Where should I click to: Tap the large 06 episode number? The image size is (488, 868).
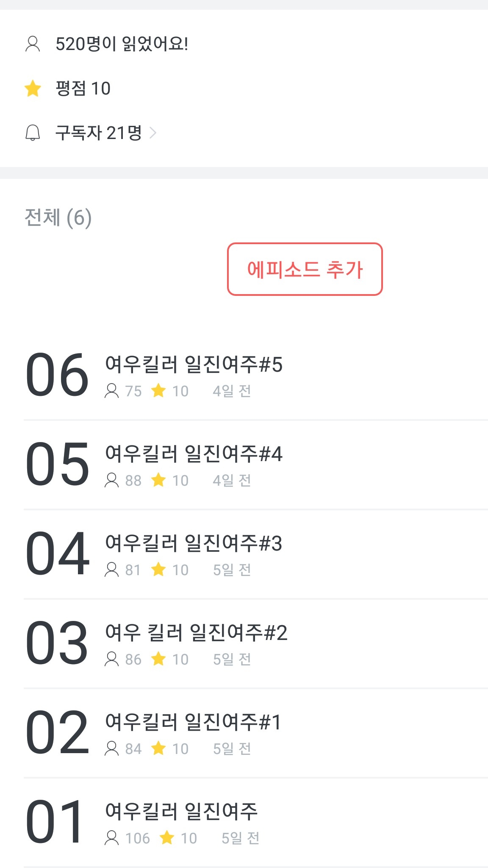click(x=57, y=375)
